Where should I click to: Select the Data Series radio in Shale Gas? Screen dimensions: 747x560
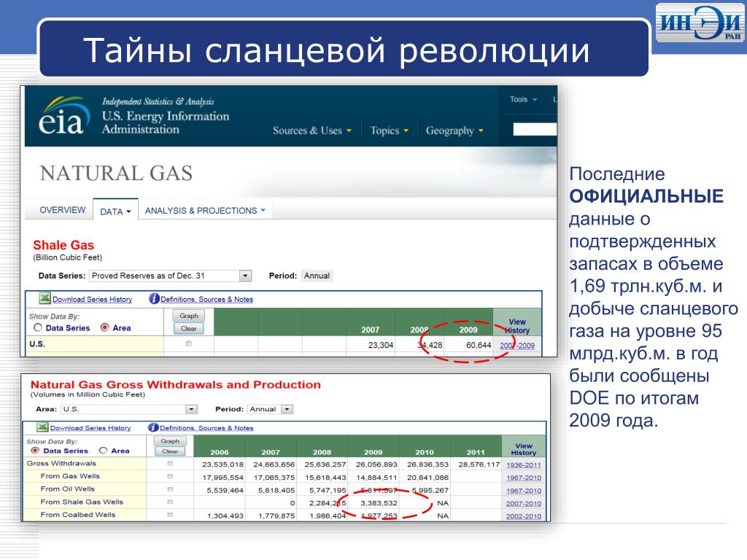point(38,327)
